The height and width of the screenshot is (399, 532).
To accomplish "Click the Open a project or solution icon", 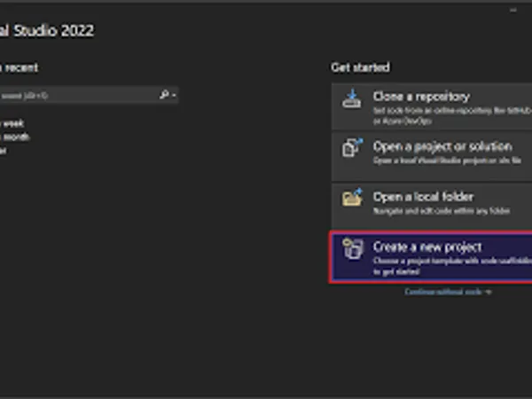I will 352,147.
